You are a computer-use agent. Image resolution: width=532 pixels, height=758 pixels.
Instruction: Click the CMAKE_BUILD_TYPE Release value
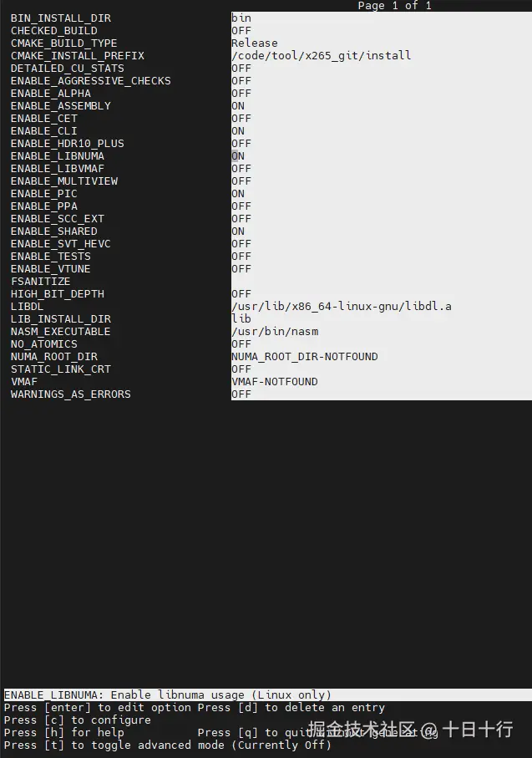click(x=255, y=43)
